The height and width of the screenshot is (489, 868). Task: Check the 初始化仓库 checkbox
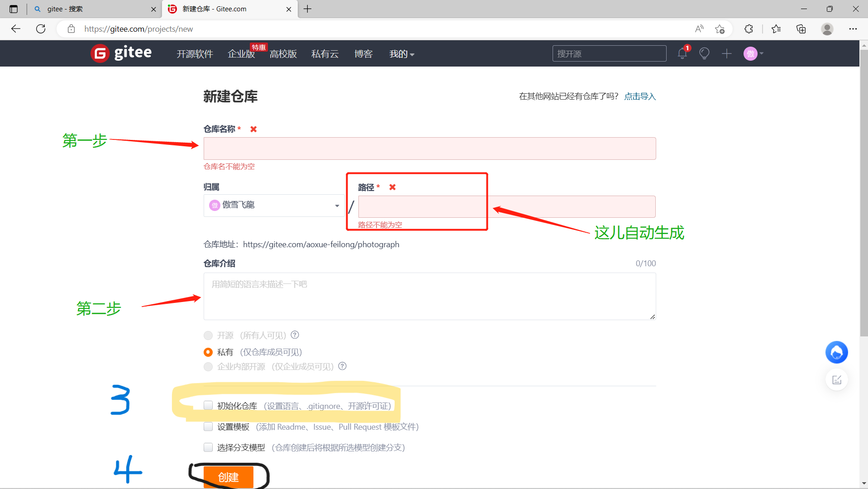pos(208,406)
